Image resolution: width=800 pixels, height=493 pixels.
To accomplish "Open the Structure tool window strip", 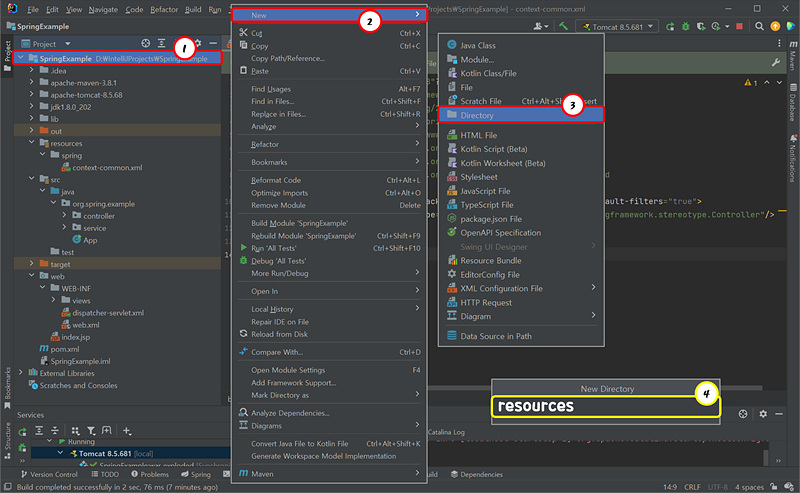I will [x=7, y=439].
